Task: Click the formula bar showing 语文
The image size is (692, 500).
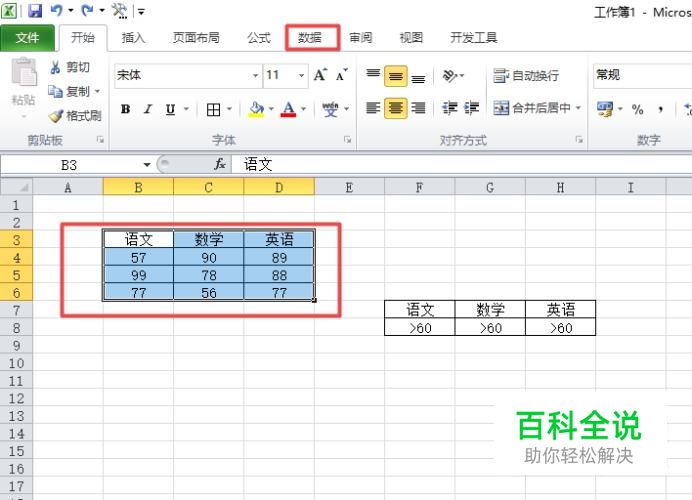Action: pyautogui.click(x=461, y=165)
